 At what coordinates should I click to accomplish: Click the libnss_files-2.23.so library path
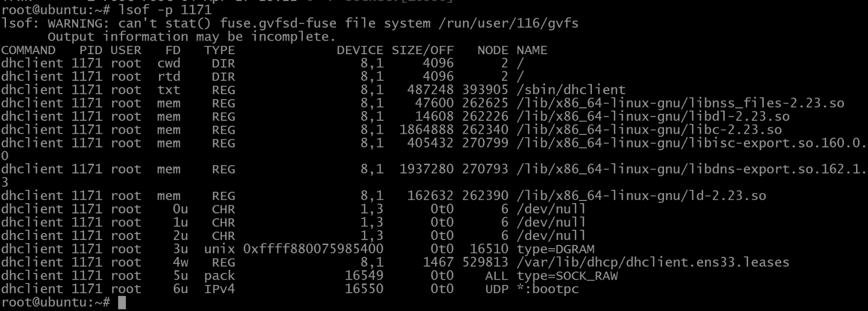(680, 103)
